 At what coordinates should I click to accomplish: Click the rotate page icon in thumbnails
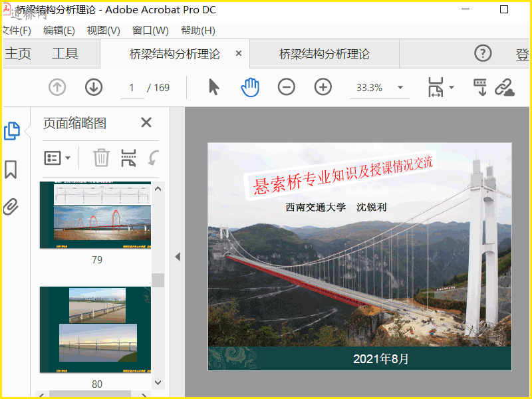click(154, 158)
